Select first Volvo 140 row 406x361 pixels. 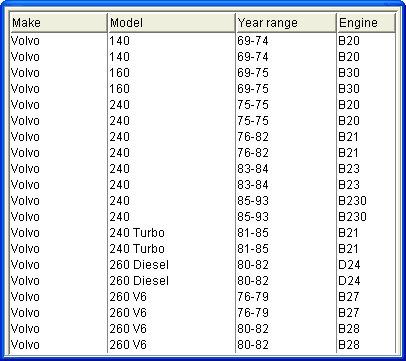tap(203, 41)
